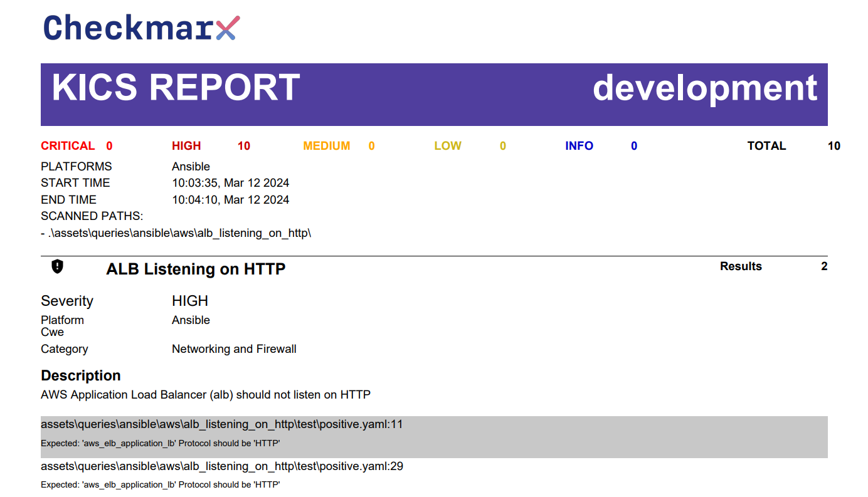Select the END TIME value 10:04:10, Mar 12 2024
Viewport: 868px width, 497px height.
pyautogui.click(x=231, y=200)
